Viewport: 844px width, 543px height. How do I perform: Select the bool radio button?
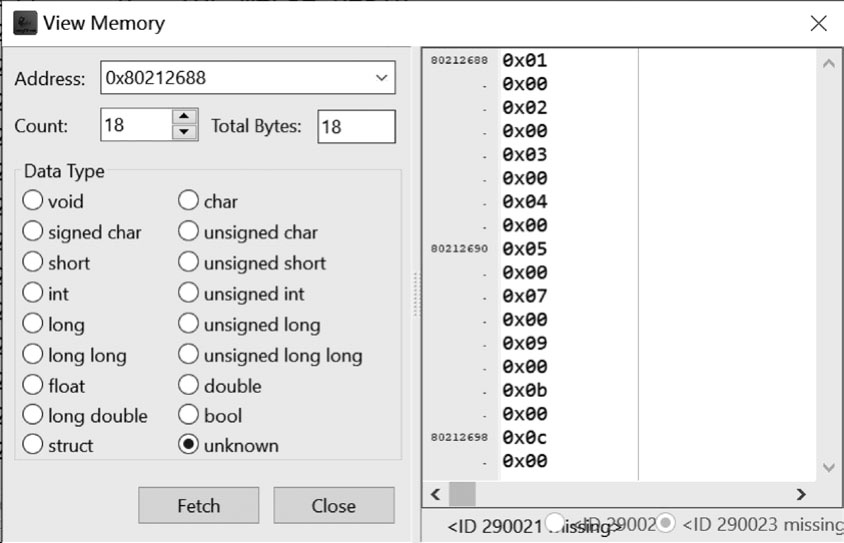point(188,415)
